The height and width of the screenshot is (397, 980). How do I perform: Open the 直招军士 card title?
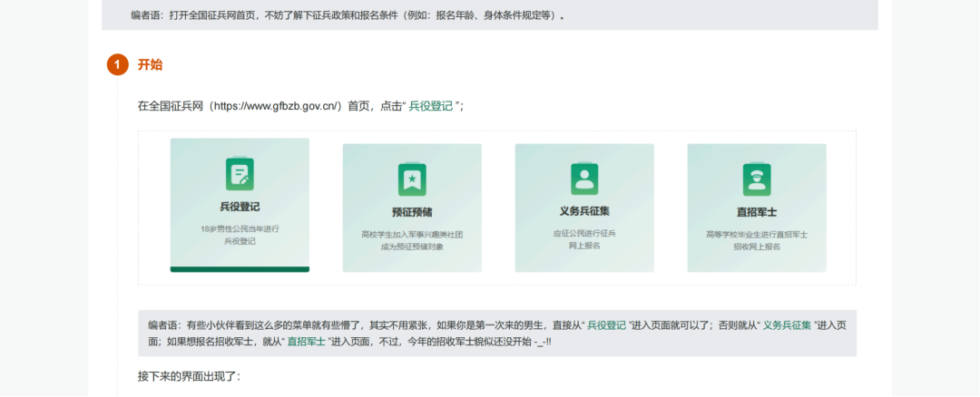(x=757, y=212)
